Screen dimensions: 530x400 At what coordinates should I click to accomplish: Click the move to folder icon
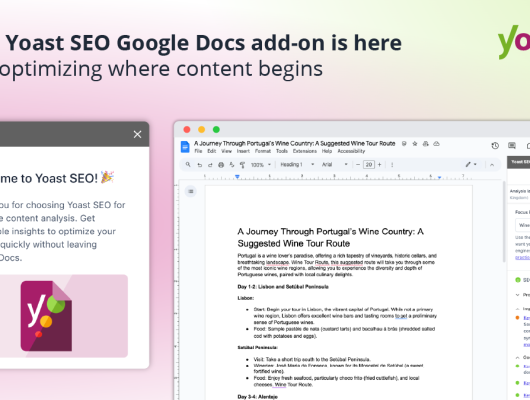(426, 144)
